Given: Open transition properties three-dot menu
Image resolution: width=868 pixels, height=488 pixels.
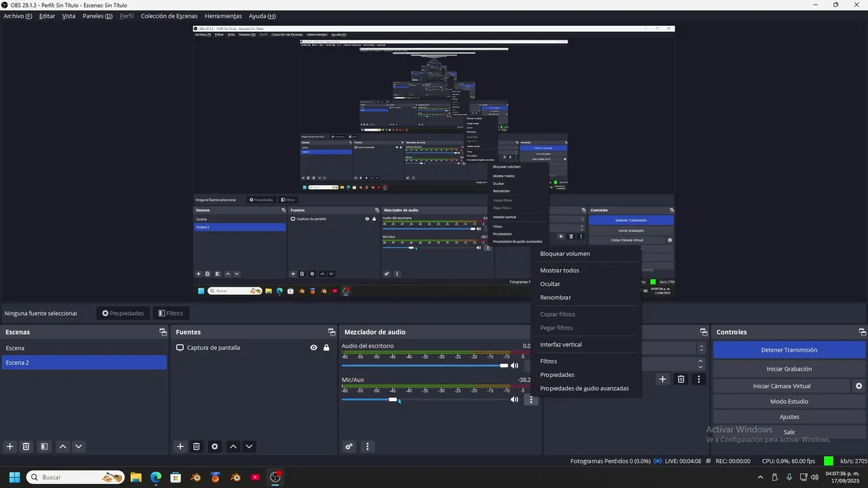Looking at the screenshot, I should click(698, 380).
